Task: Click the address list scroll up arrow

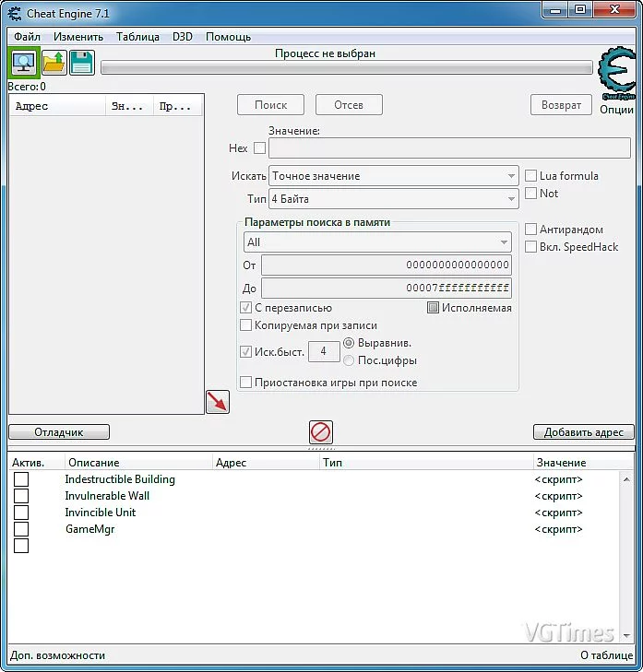Action: tap(626, 479)
